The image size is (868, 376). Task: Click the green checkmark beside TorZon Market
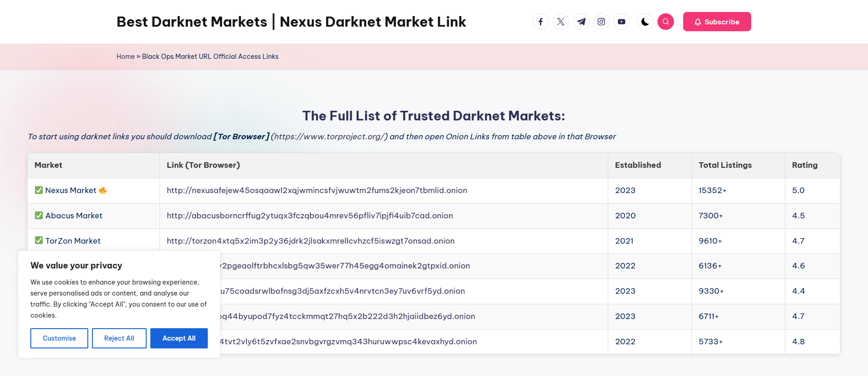click(x=39, y=240)
